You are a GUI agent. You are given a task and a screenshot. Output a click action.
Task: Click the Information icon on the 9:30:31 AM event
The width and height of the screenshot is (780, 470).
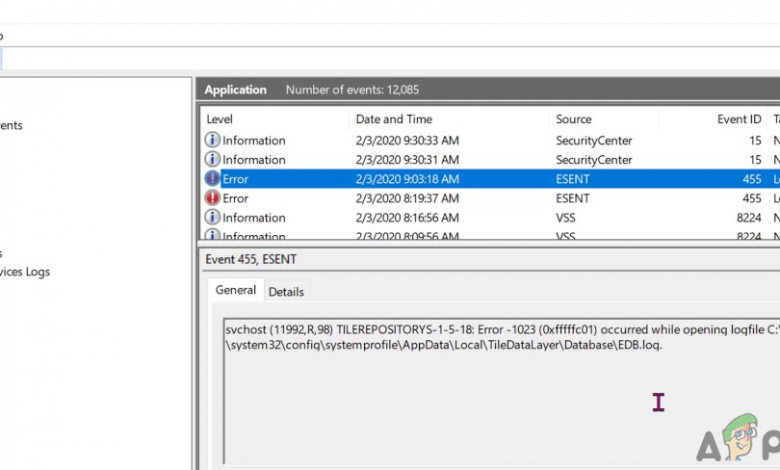point(212,160)
